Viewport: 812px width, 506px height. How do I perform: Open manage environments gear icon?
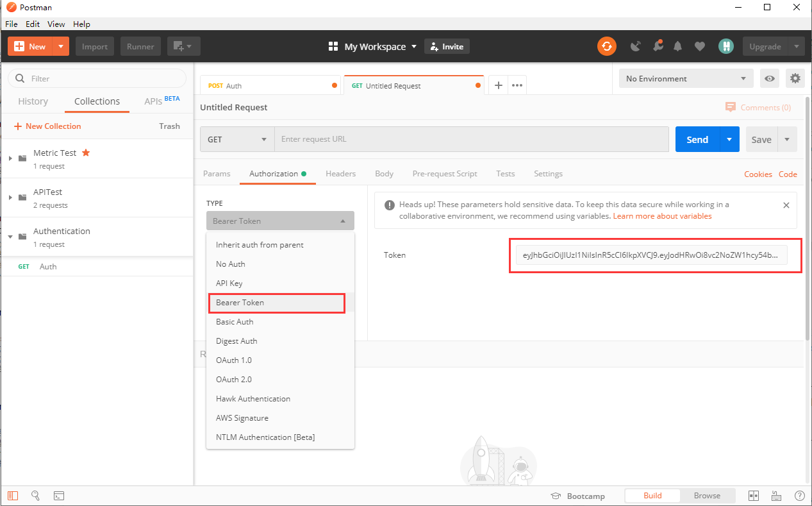click(x=795, y=79)
